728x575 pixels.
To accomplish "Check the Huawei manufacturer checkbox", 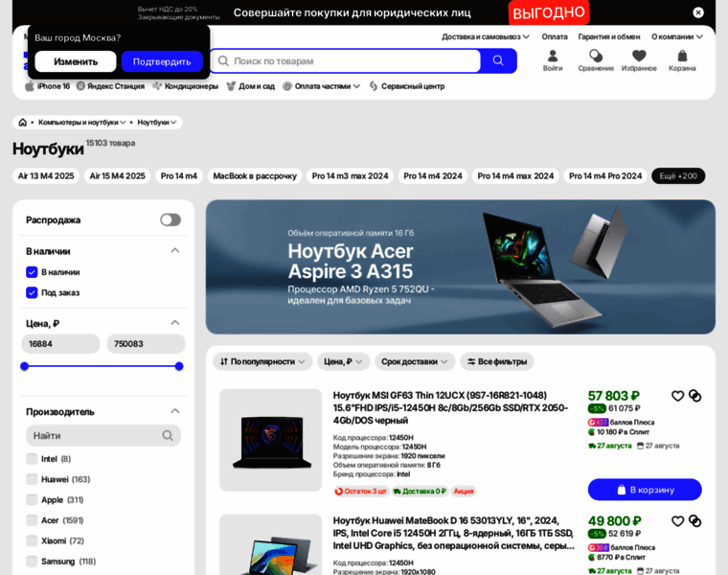I will [x=32, y=479].
